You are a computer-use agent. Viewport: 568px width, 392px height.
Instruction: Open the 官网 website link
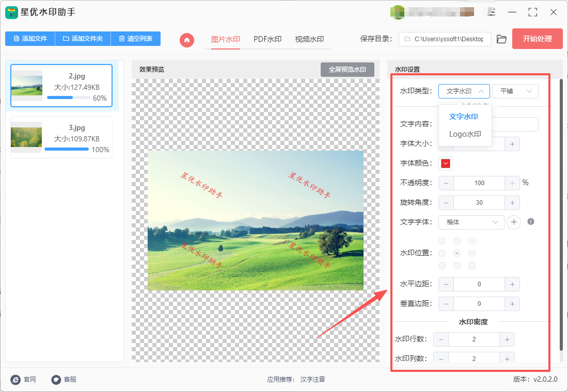[24, 379]
